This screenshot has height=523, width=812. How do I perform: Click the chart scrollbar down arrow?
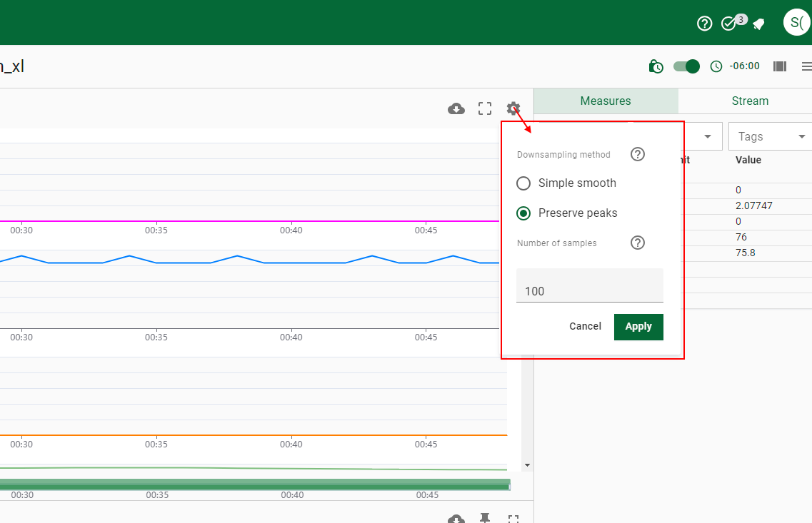tap(527, 465)
